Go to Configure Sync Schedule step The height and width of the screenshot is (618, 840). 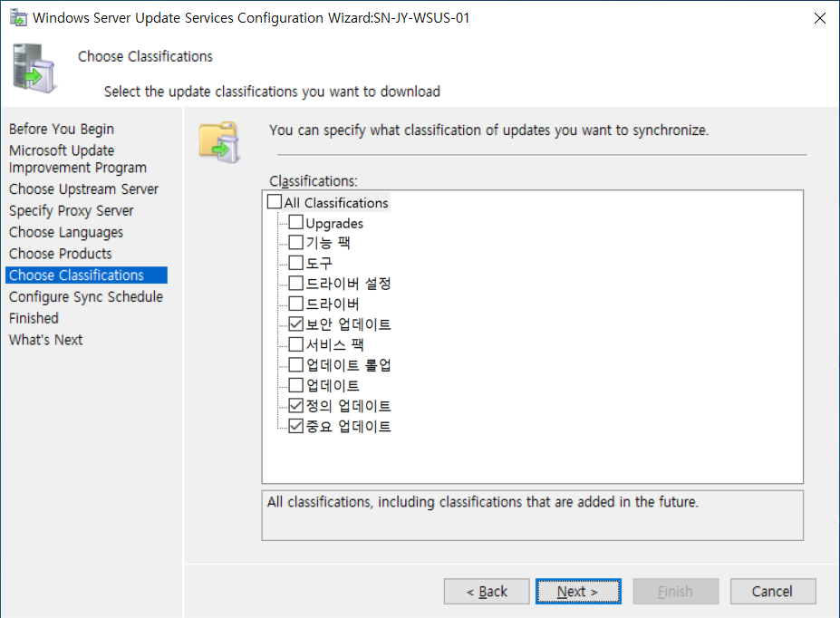[86, 296]
